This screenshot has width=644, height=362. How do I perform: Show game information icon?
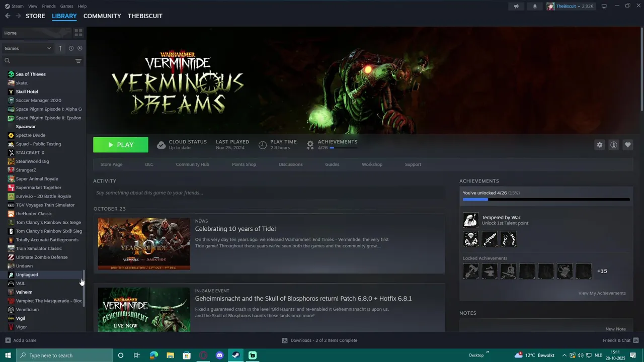614,145
